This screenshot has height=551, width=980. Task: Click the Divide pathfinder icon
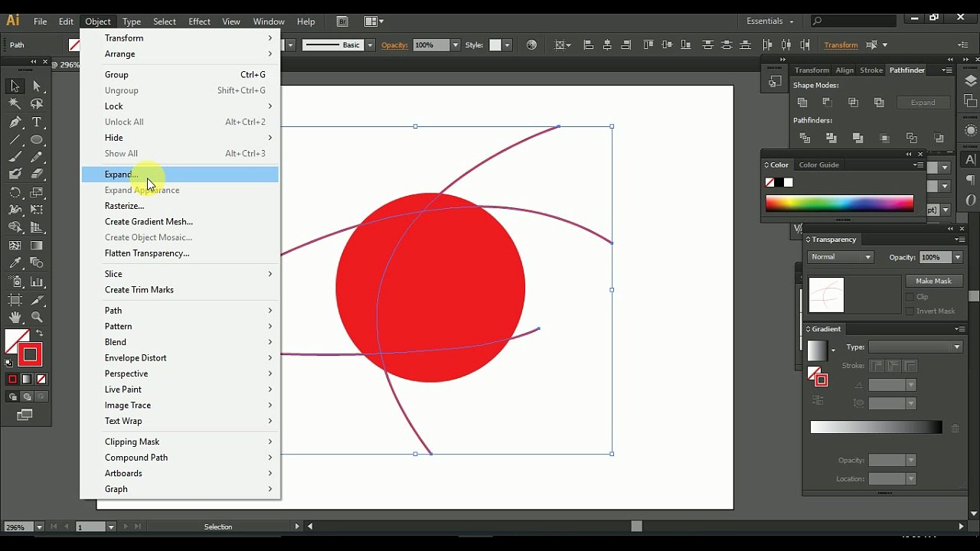(805, 139)
